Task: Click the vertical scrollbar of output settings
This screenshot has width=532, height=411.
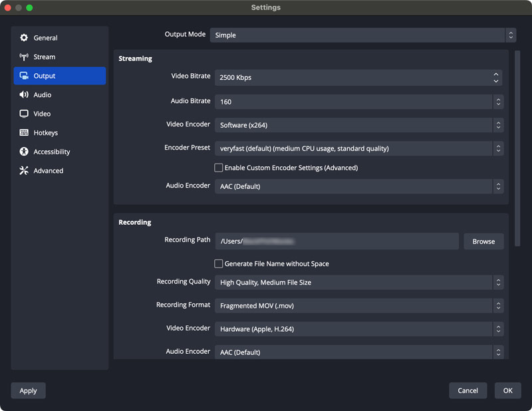Action: click(x=517, y=148)
